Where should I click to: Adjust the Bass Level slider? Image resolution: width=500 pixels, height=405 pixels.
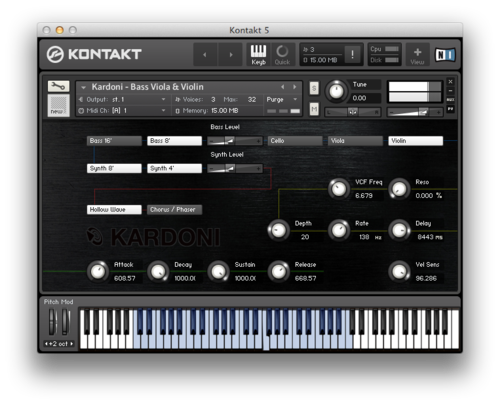click(235, 141)
